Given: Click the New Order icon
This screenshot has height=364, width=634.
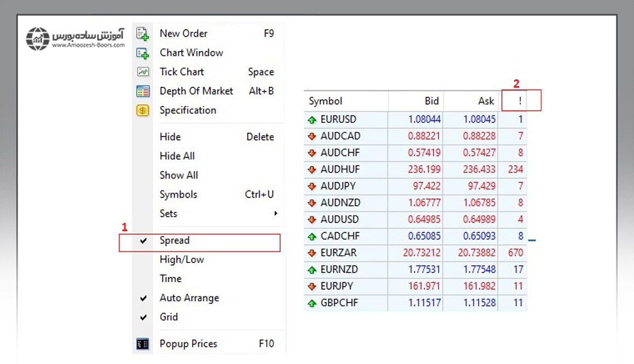Looking at the screenshot, I should tap(143, 34).
